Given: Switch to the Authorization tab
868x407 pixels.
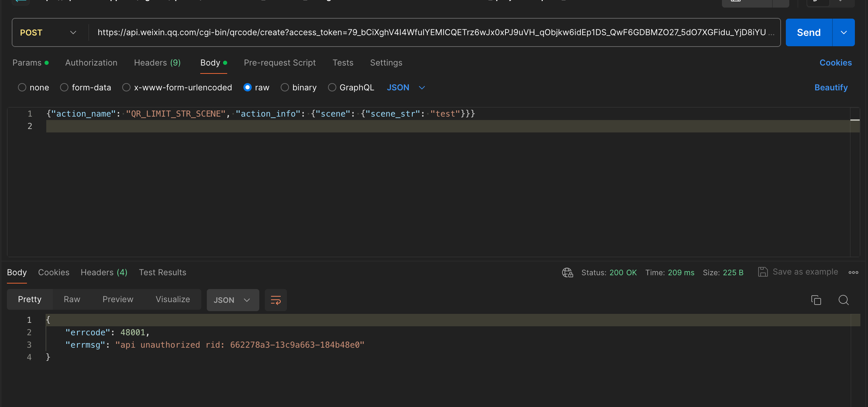Looking at the screenshot, I should 91,63.
